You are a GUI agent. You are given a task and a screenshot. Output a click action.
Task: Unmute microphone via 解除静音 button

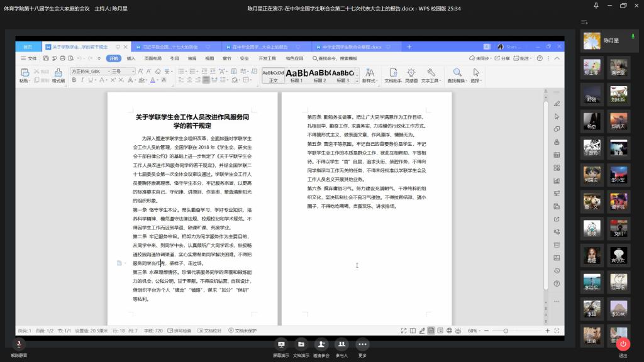19,344
